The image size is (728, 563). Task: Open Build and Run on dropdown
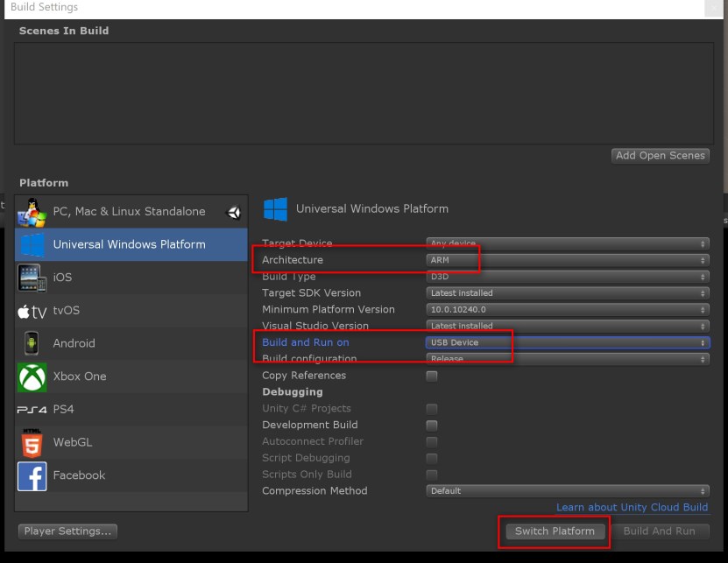568,342
